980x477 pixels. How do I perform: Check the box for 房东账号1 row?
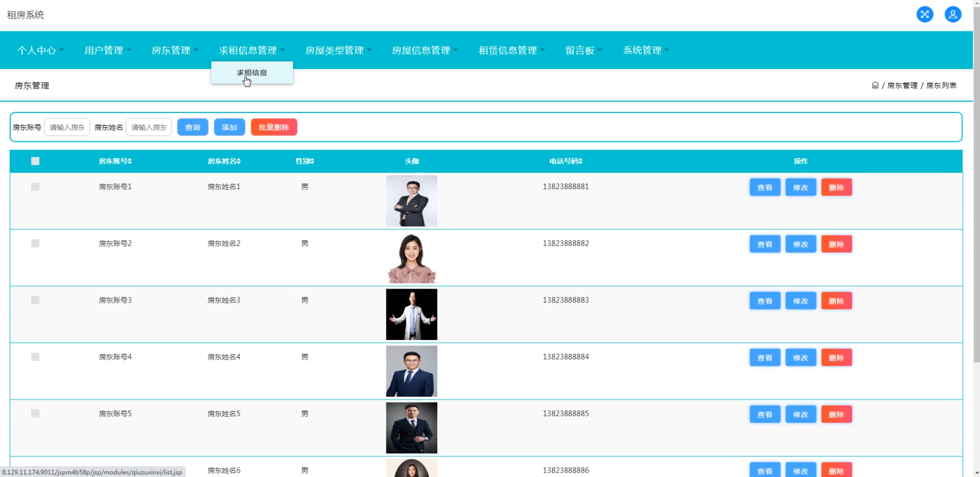tap(35, 187)
